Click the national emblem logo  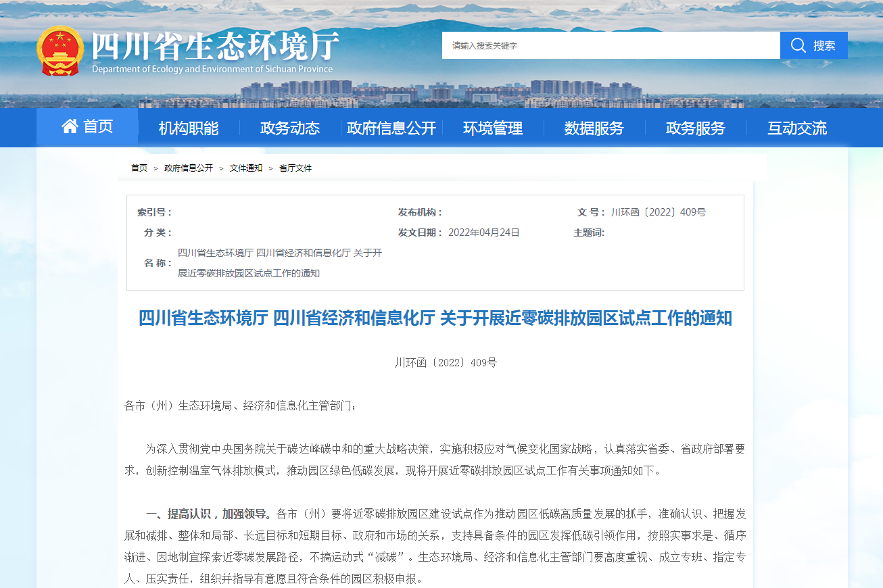pyautogui.click(x=59, y=51)
